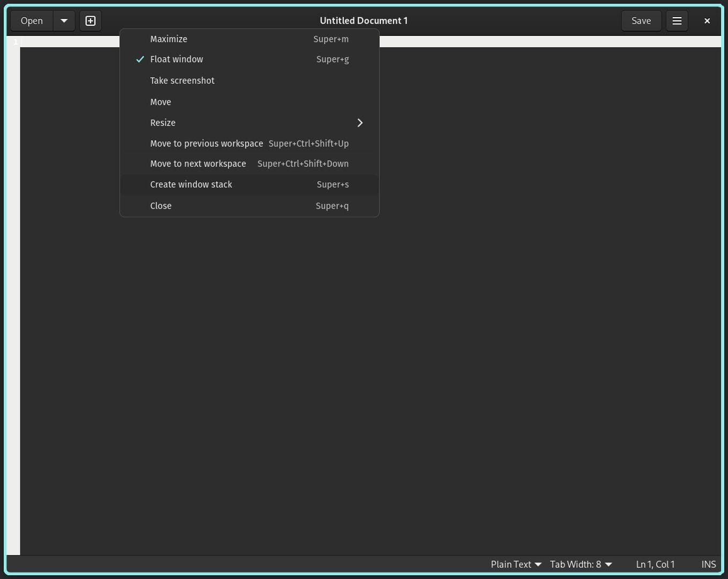Screen dimensions: 728x579
Task: Click the Open button
Action: 31,20
